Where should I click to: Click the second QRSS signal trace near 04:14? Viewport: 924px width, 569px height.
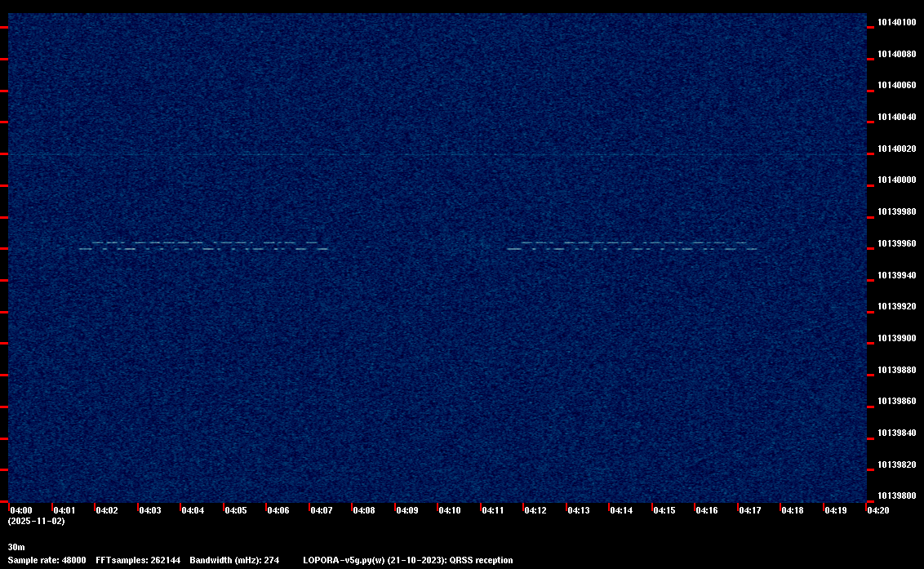[632, 246]
